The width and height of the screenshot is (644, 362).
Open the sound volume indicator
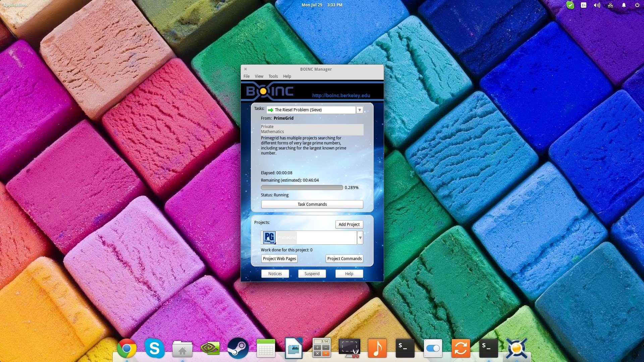pos(597,5)
